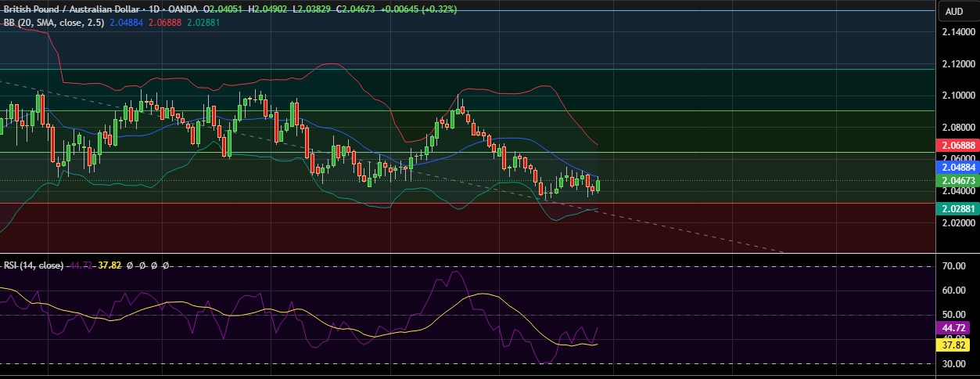Click the last green candlestick on the chart

tap(598, 186)
